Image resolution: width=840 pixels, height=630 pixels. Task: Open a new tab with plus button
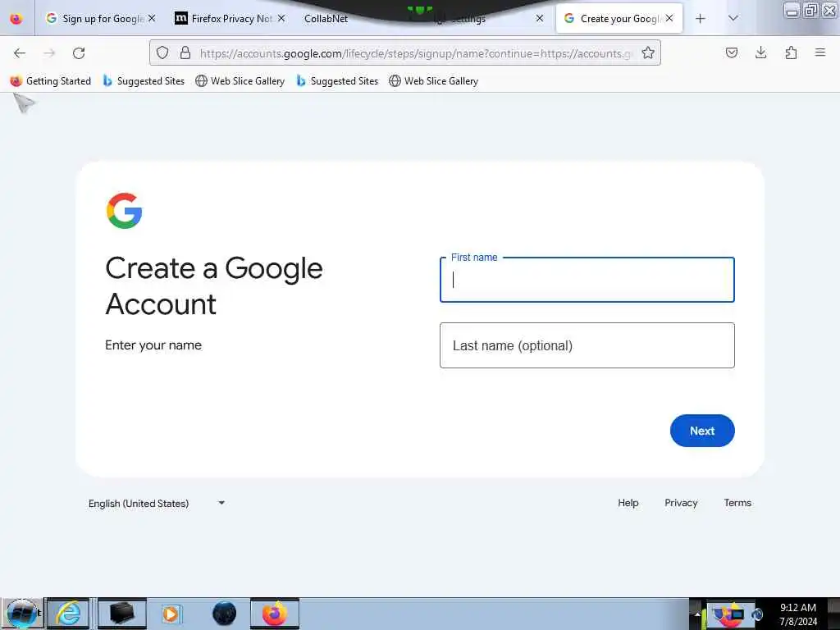coord(701,19)
